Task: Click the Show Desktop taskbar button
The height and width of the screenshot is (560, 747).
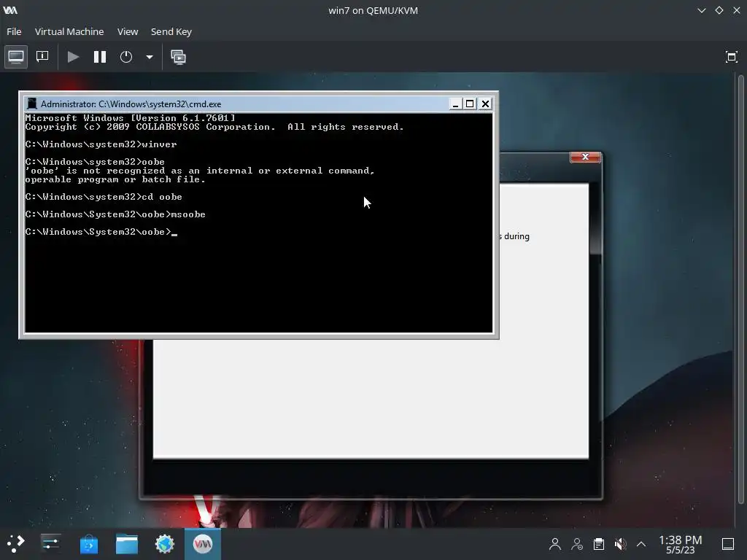Action: tap(727, 544)
